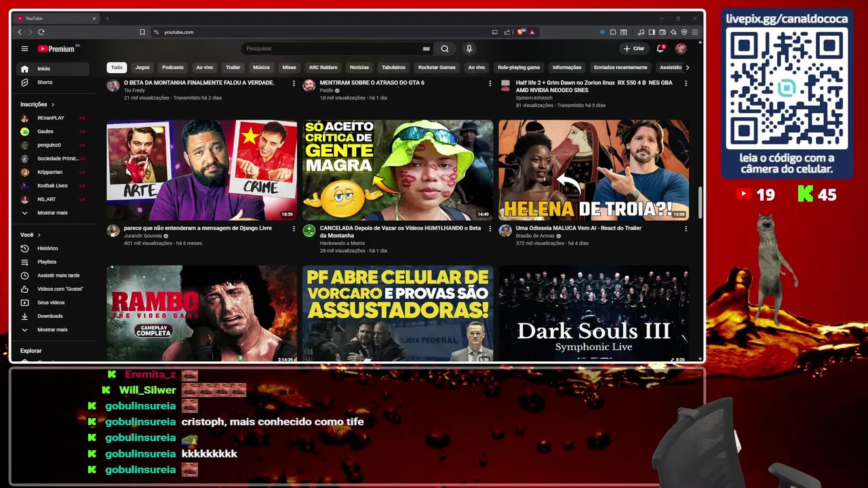Open Shorts from the sidebar
This screenshot has width=868, height=488.
point(53,83)
